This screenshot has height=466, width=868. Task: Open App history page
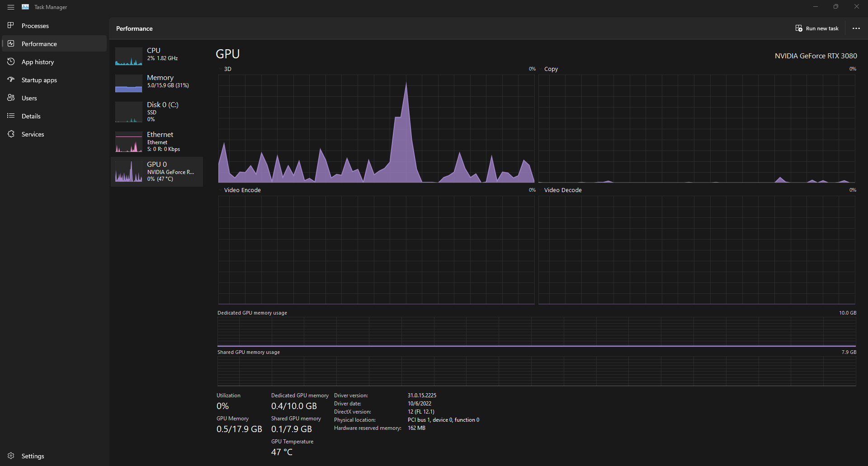pos(54,62)
